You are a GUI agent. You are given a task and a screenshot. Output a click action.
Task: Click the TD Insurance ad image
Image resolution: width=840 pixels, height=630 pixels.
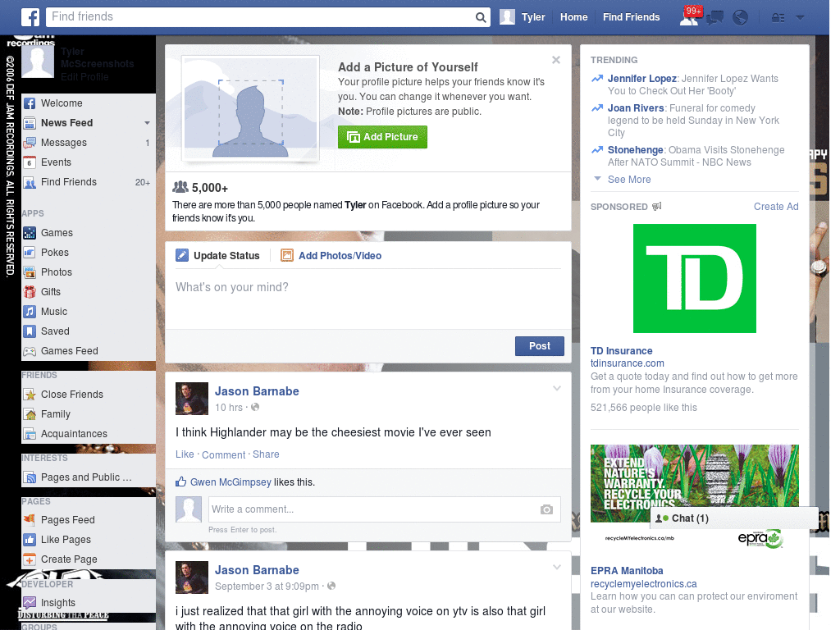coord(694,279)
